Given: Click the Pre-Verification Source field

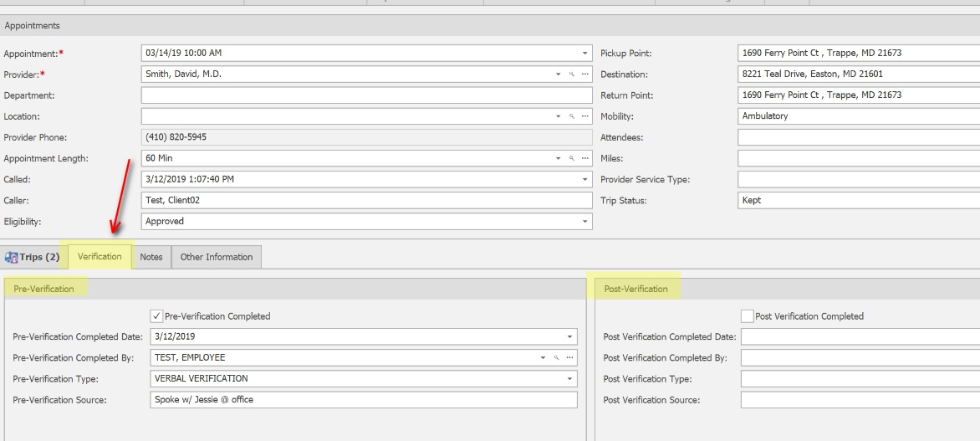Looking at the screenshot, I should [x=364, y=400].
